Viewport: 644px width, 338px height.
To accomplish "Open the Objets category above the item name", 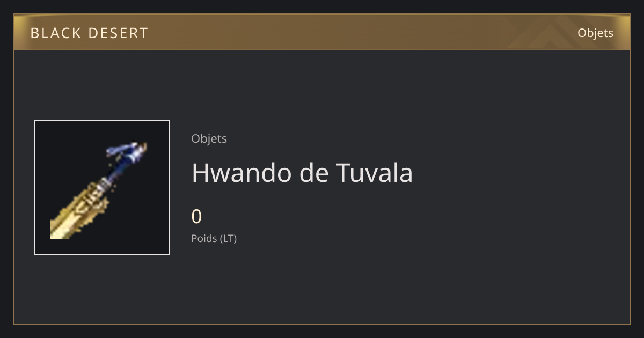I will [x=209, y=139].
